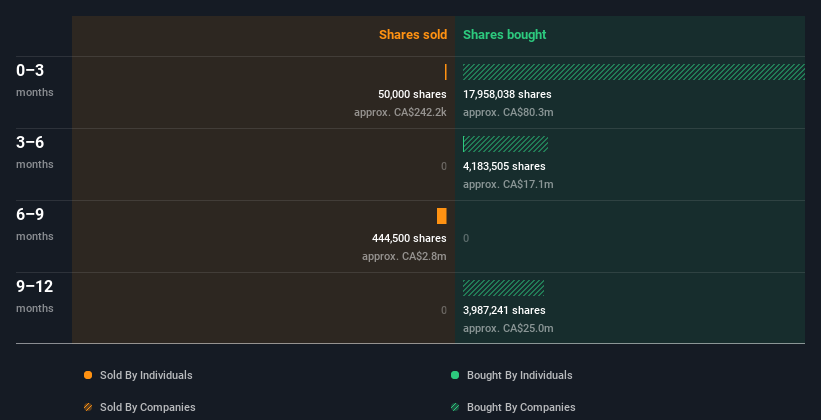Click the 4,183,505 shares value
The height and width of the screenshot is (420, 821).
point(504,166)
